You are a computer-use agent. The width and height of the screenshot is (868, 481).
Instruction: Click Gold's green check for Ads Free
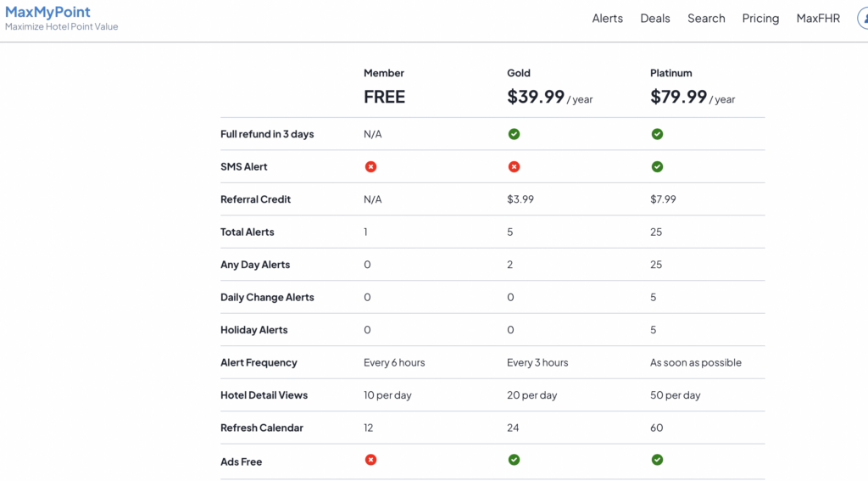[x=514, y=460]
